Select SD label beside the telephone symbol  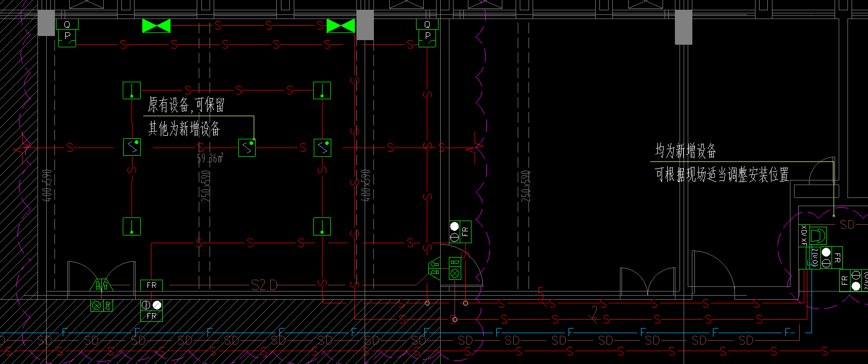click(x=847, y=225)
